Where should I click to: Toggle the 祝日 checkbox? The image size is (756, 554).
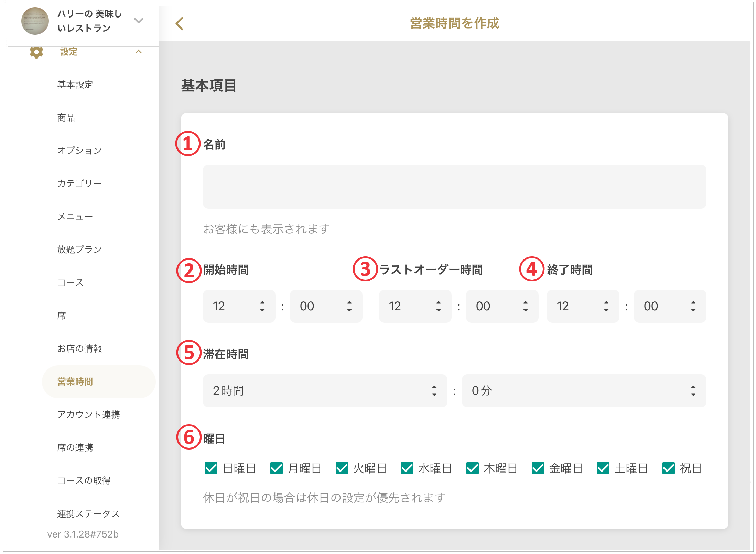pyautogui.click(x=669, y=468)
